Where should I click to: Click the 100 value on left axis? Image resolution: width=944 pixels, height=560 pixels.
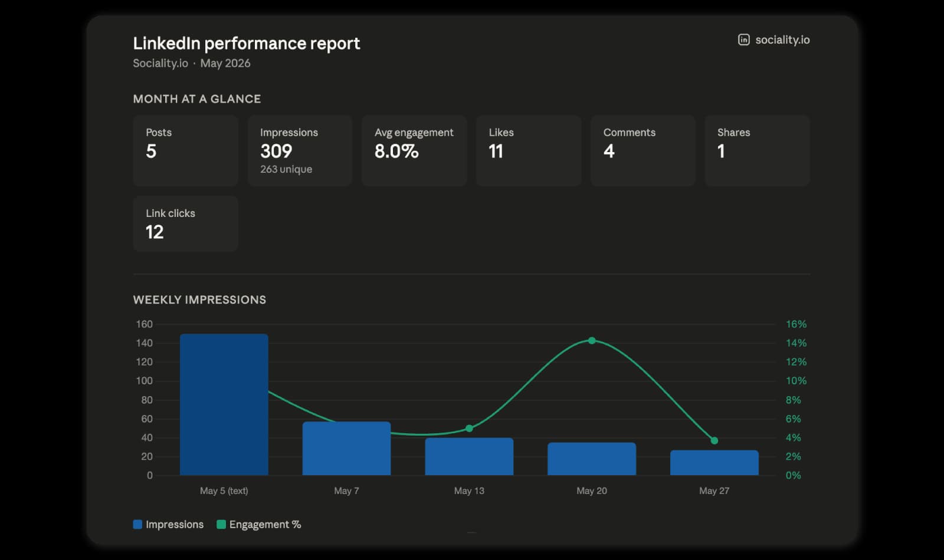pyautogui.click(x=144, y=381)
